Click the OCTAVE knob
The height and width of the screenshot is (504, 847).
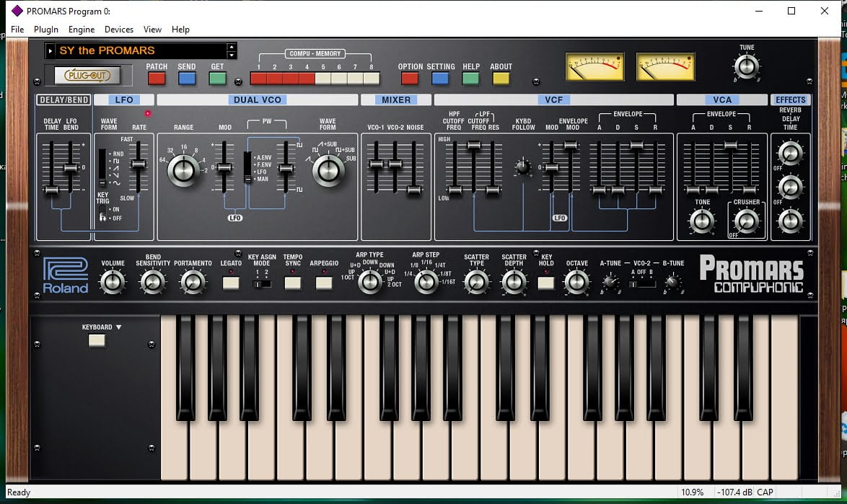(576, 282)
